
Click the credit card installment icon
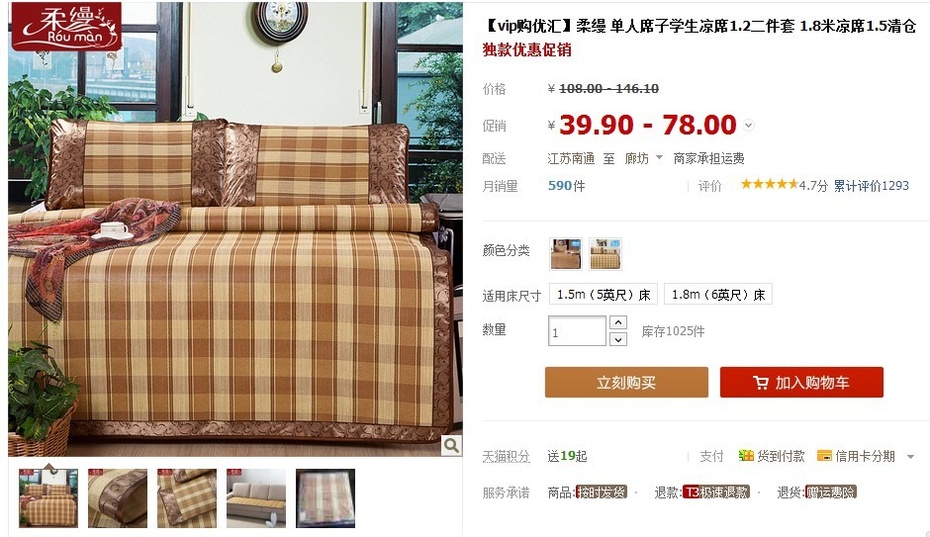pyautogui.click(x=824, y=456)
